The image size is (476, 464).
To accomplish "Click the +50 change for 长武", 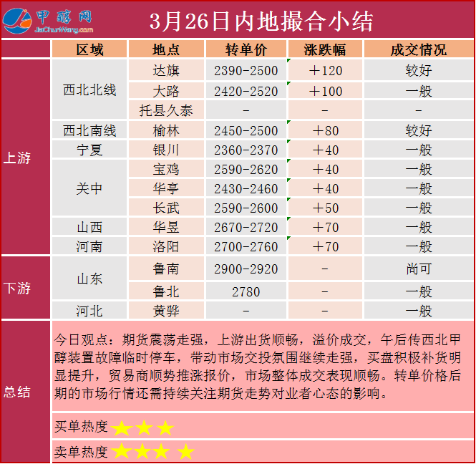I will [x=325, y=208].
